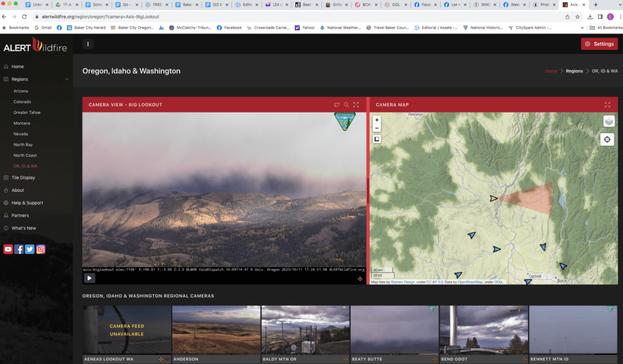Open Tile Display from the sidebar

coord(23,178)
